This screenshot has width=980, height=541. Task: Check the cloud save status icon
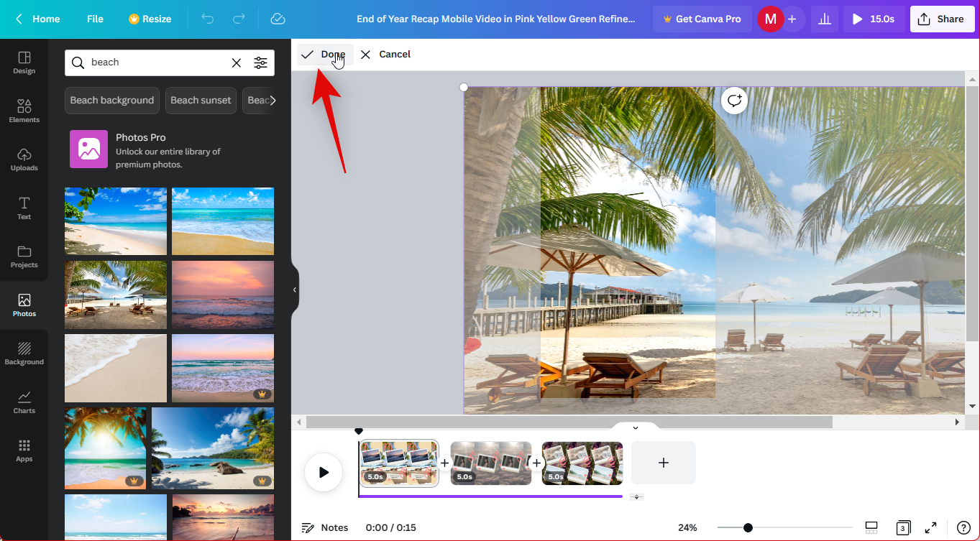pos(278,19)
